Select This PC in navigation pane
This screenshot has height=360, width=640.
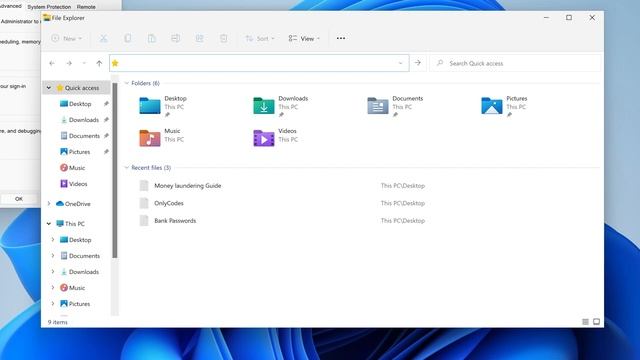coord(70,224)
